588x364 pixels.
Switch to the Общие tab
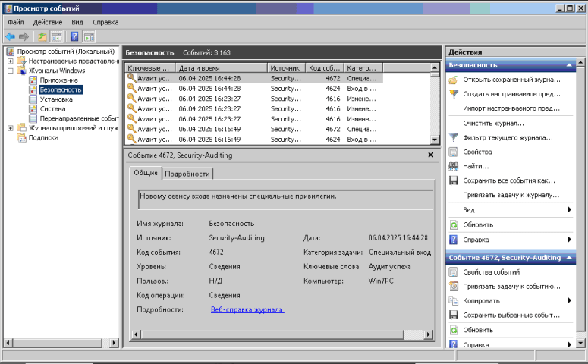(x=146, y=173)
